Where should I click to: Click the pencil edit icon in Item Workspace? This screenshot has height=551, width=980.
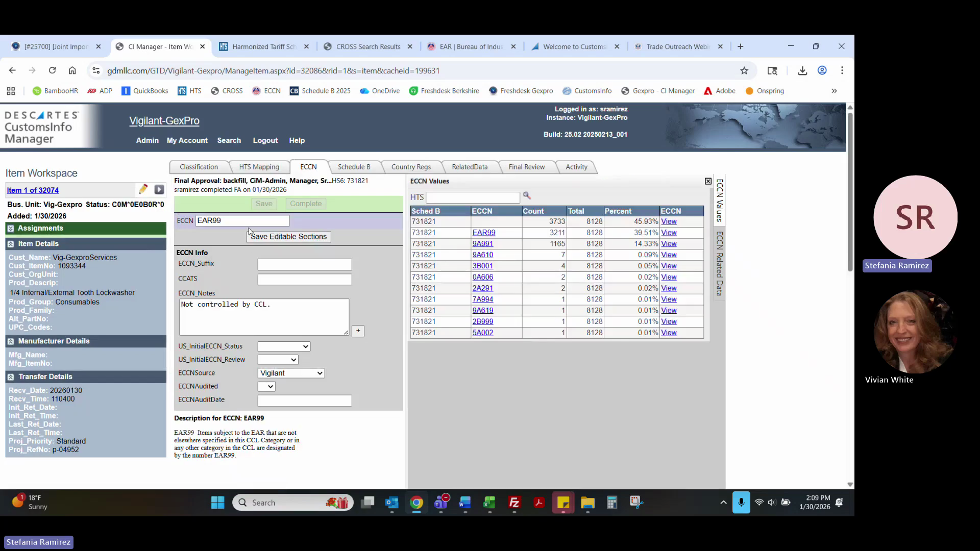143,189
